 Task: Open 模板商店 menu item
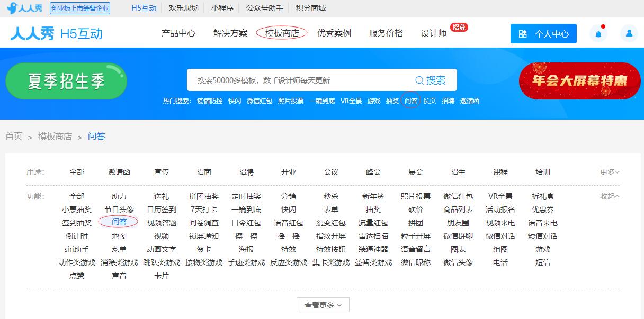pyautogui.click(x=282, y=33)
